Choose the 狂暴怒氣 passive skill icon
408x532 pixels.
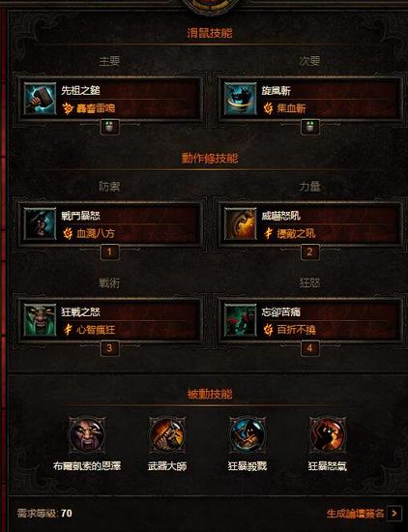(328, 434)
